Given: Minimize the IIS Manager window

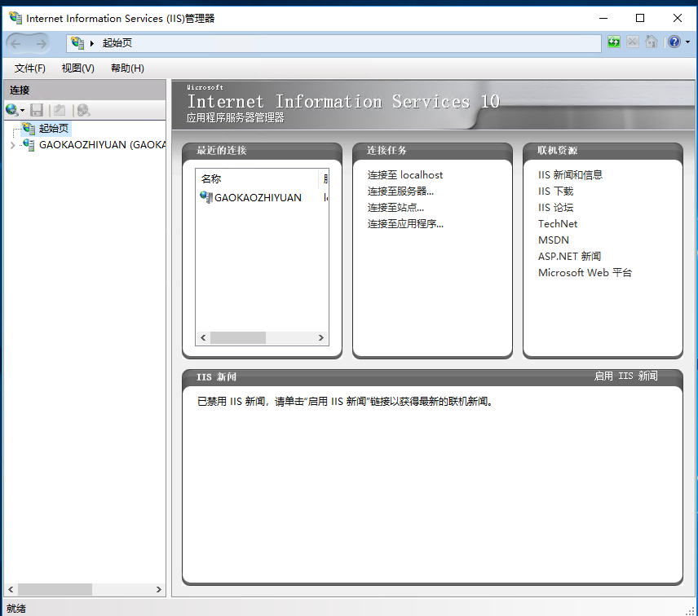Looking at the screenshot, I should 603,18.
